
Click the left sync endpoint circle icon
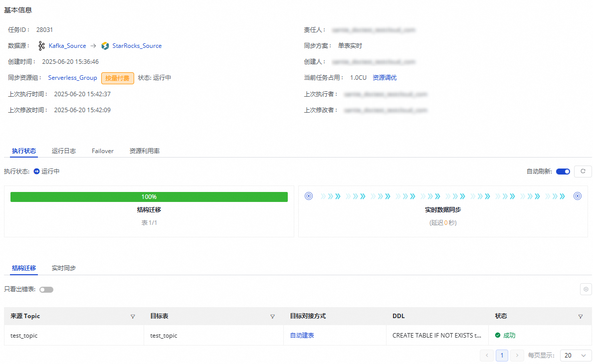[x=309, y=196]
